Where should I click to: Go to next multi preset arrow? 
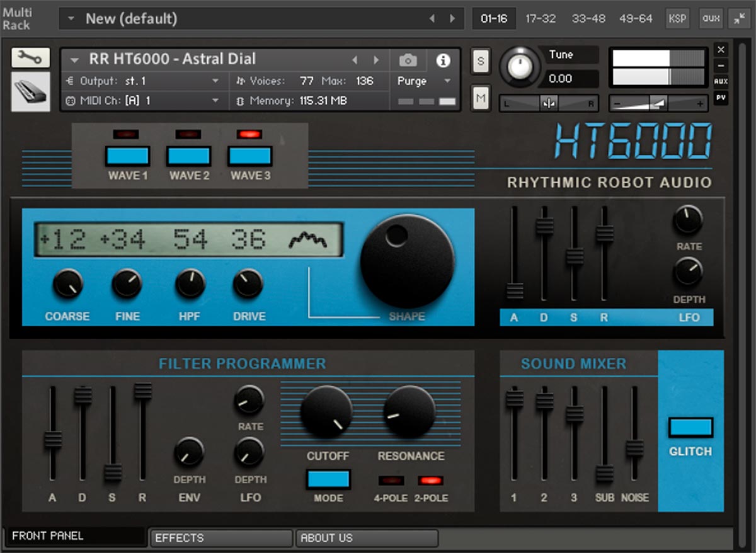point(452,19)
